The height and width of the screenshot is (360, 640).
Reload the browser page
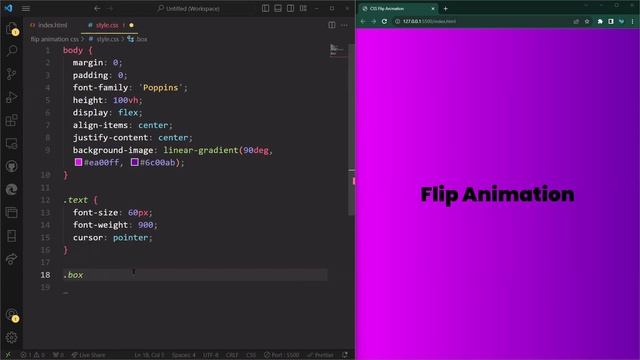[384, 21]
